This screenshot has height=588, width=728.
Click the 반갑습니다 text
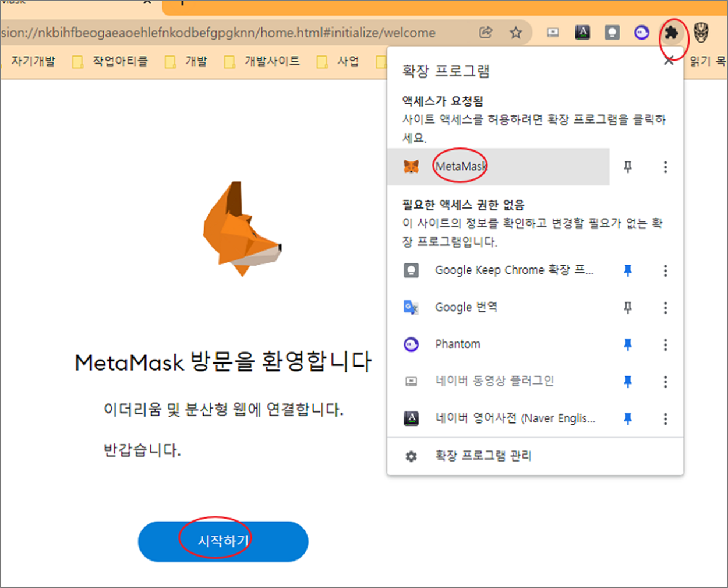pos(142,450)
